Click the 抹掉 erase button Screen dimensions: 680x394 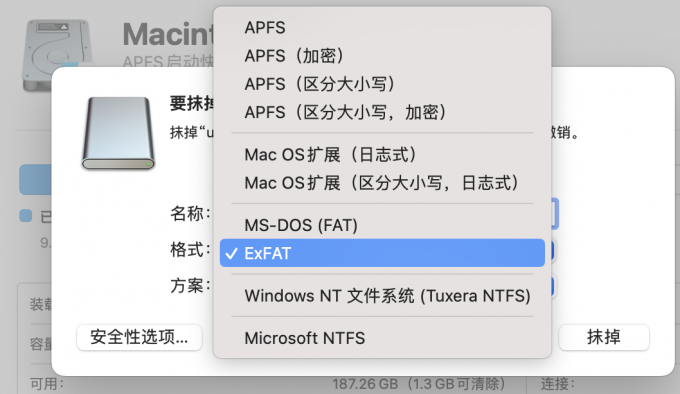[604, 337]
